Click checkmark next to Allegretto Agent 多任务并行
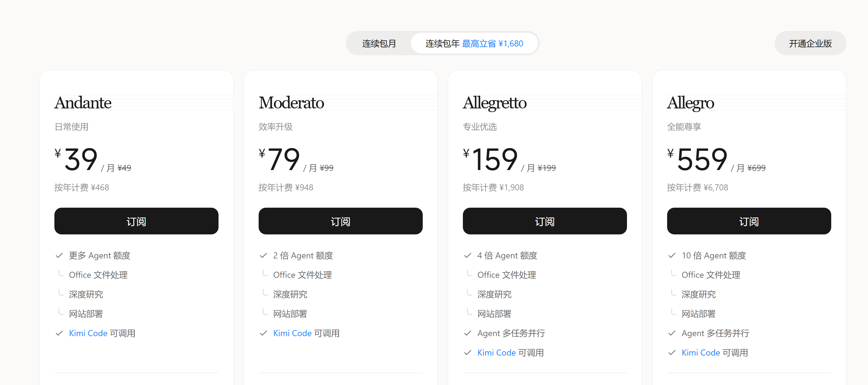This screenshot has height=385, width=868. point(468,333)
